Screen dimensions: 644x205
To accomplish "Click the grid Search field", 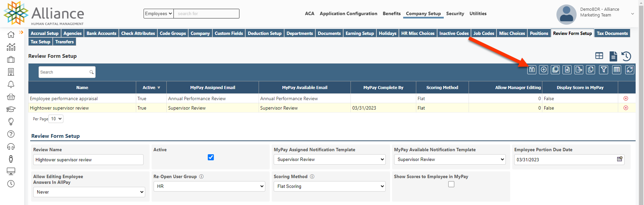I will (x=67, y=72).
